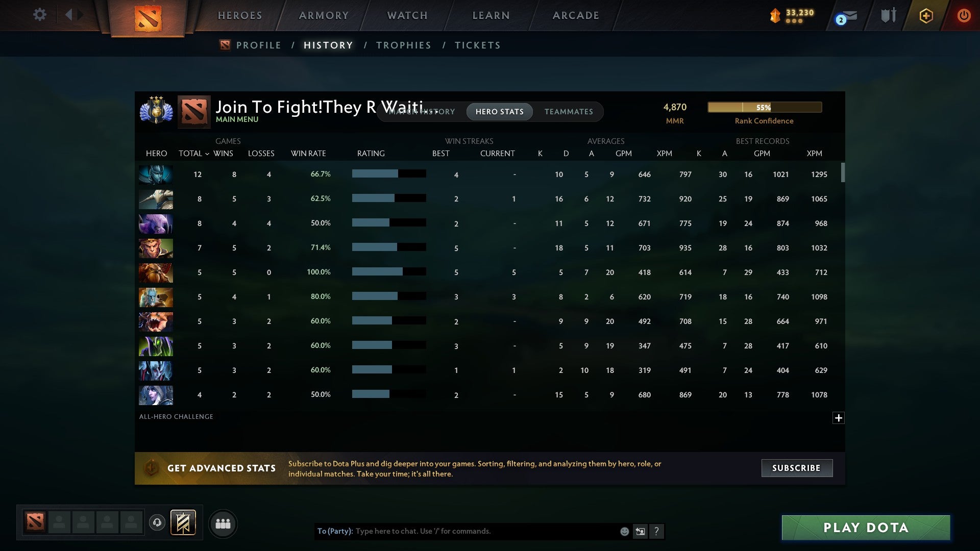Switch back to MATCH HISTORY view

pos(422,112)
